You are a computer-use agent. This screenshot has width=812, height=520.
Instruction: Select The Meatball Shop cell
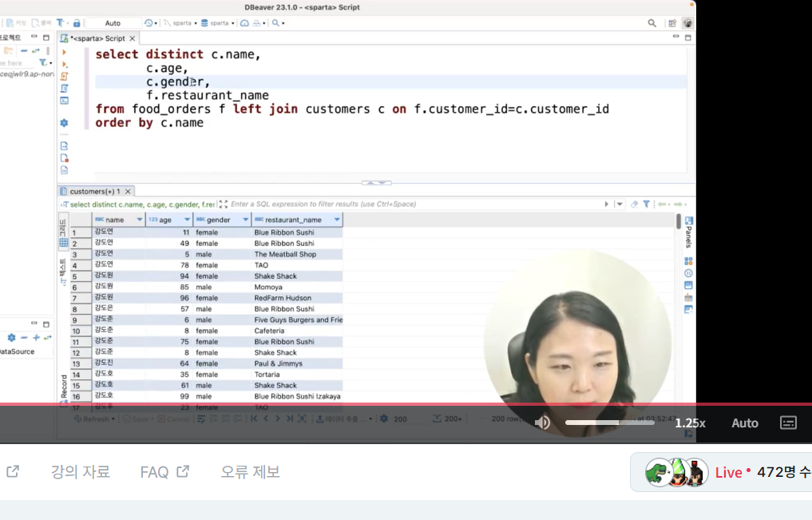click(x=297, y=254)
